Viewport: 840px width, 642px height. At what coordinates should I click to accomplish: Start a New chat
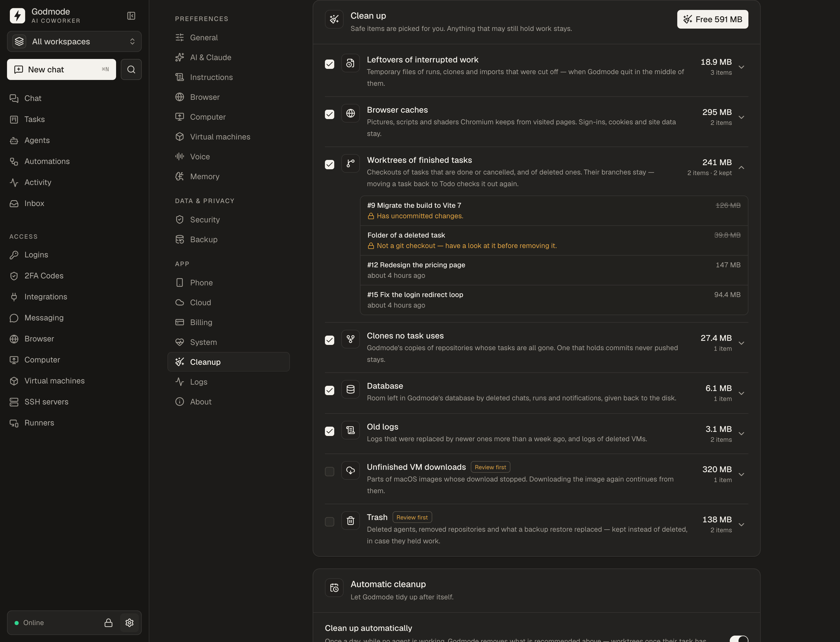[x=62, y=69]
